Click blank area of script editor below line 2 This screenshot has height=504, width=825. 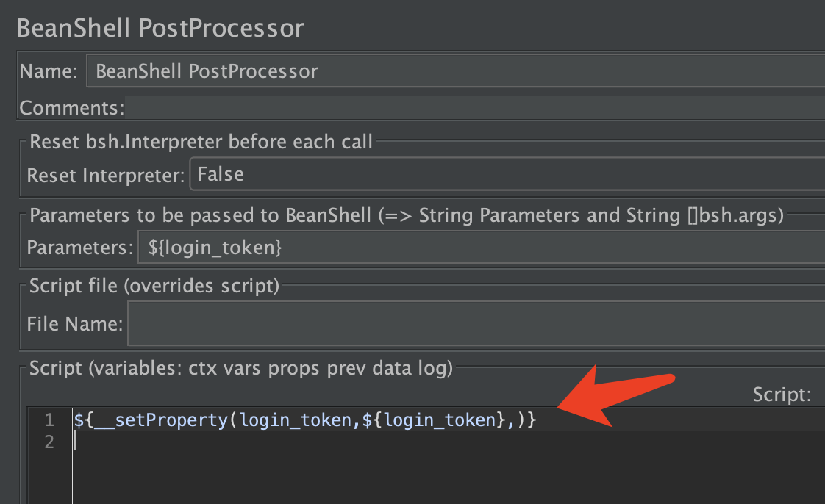point(368,478)
